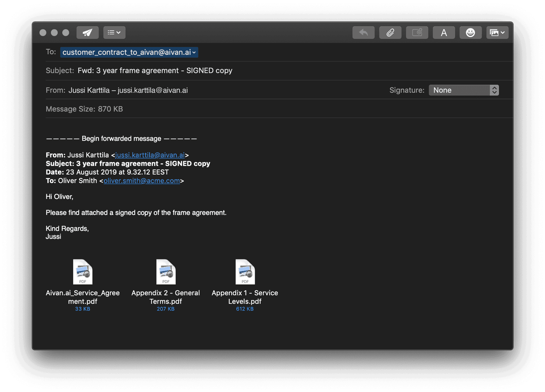Open the Signature dropdown set to None
545x392 pixels.
[x=464, y=90]
